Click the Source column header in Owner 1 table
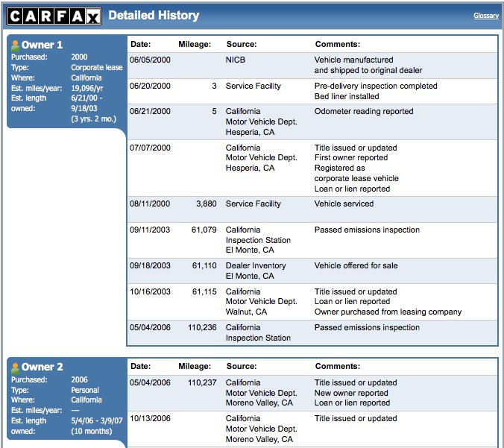Image resolution: width=504 pixels, height=448 pixels. pos(242,44)
